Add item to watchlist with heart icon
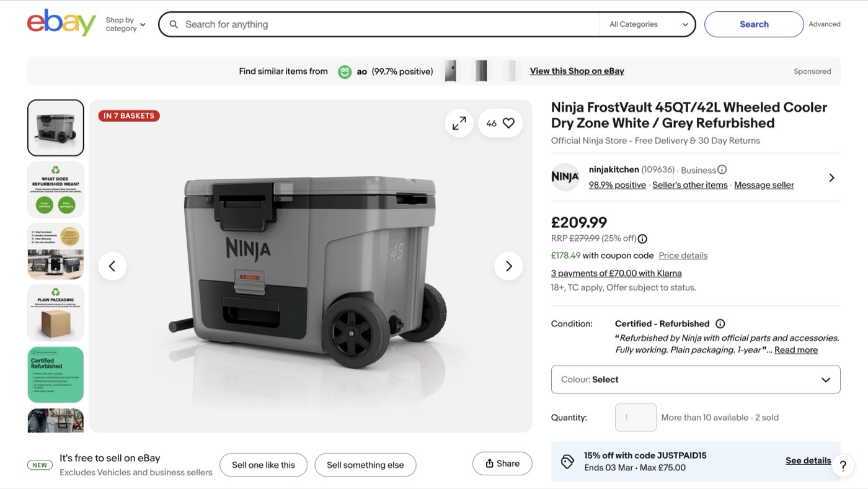868x489 pixels. (x=508, y=123)
